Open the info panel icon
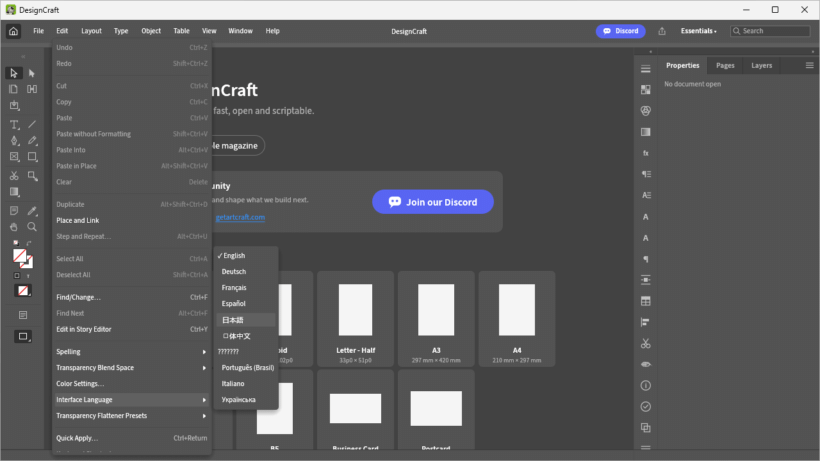The height and width of the screenshot is (461, 820). tap(646, 386)
